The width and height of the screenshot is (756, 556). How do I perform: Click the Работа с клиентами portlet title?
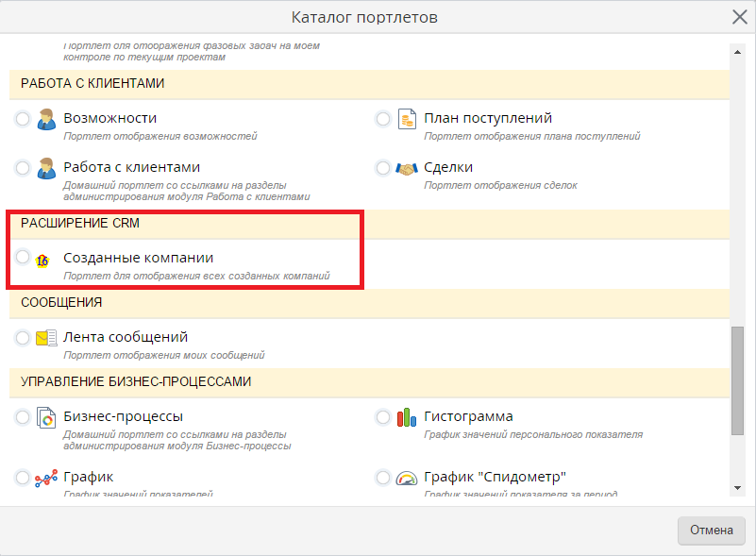pyautogui.click(x=131, y=167)
